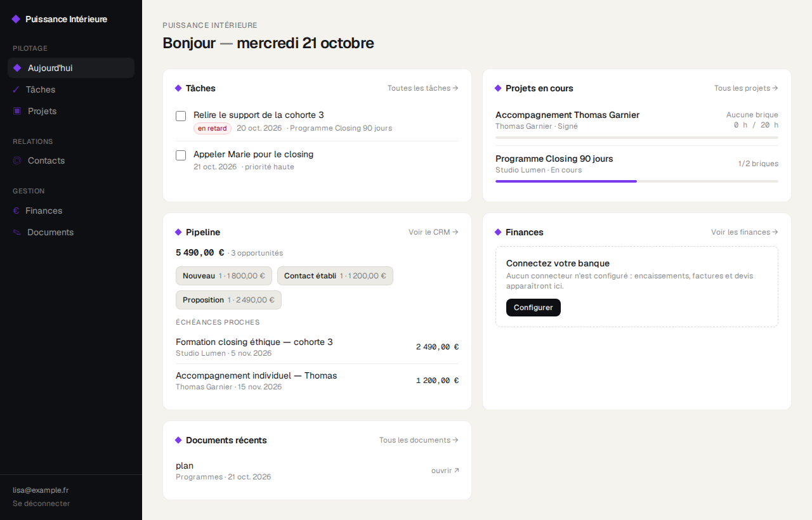Click the circle icon beside Contacts
Screen dimensions: 812x520
[x=17, y=160]
